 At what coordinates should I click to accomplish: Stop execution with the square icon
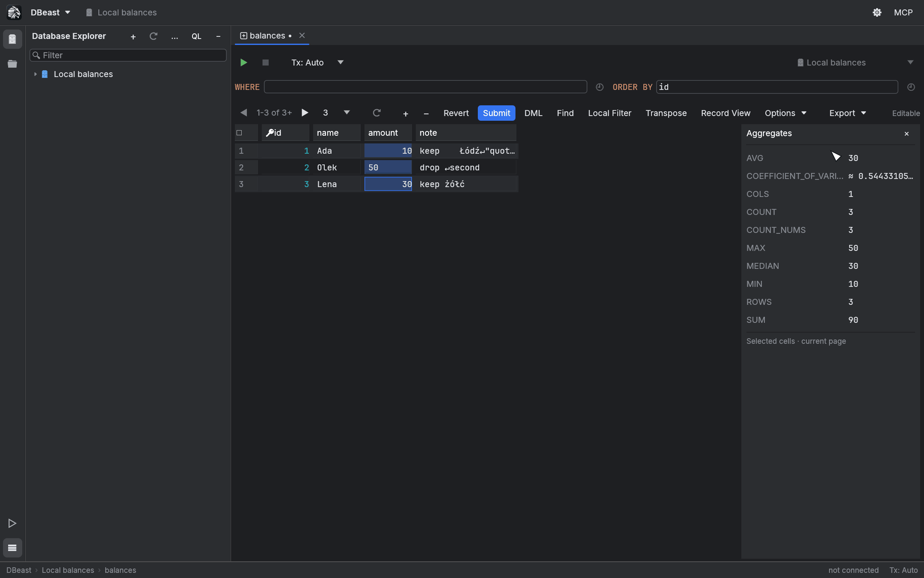[266, 63]
